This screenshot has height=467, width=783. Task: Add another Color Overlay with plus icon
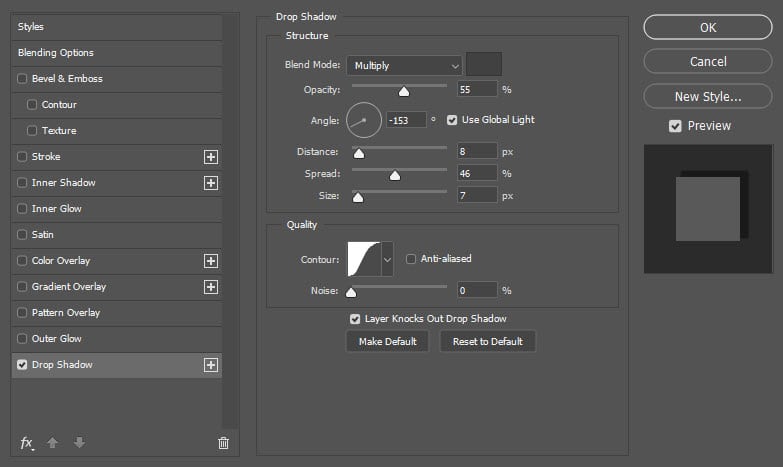pyautogui.click(x=211, y=261)
